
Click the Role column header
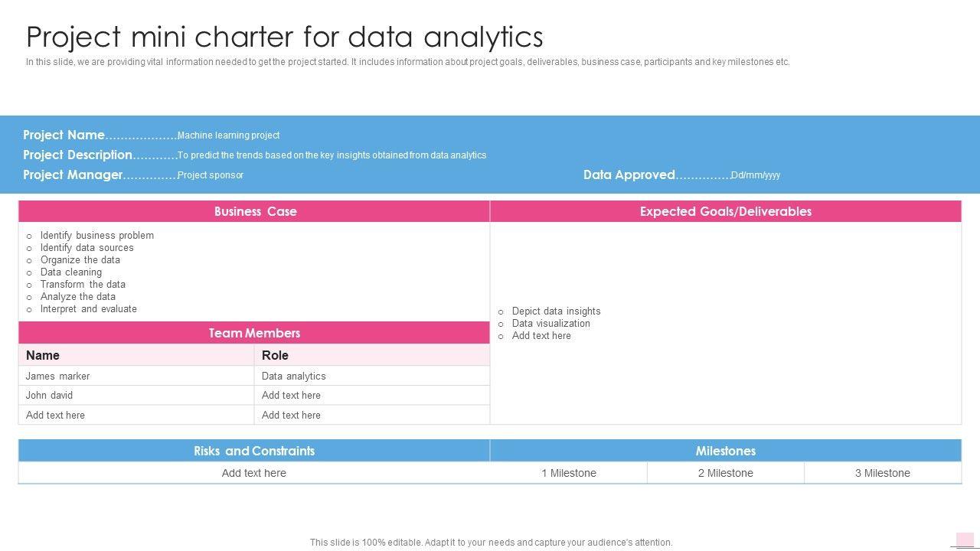275,355
